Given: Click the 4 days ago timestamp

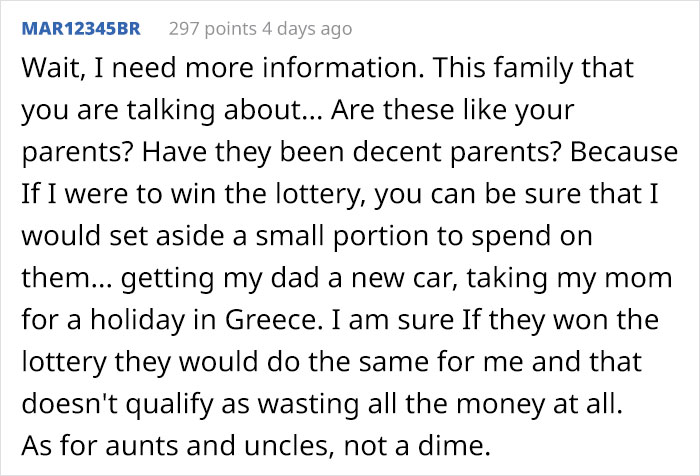Looking at the screenshot, I should coord(303,29).
